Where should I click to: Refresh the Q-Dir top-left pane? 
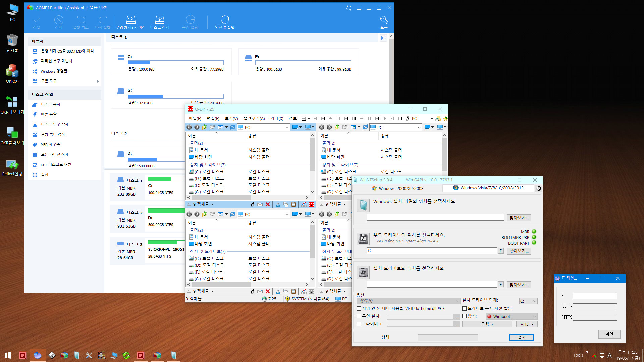coord(233,127)
